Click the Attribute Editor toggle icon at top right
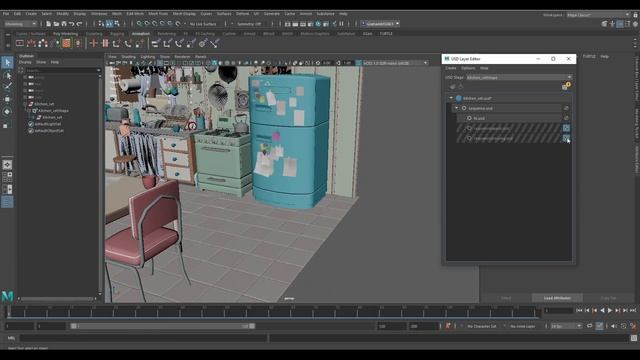The height and width of the screenshot is (360, 640). [x=620, y=24]
